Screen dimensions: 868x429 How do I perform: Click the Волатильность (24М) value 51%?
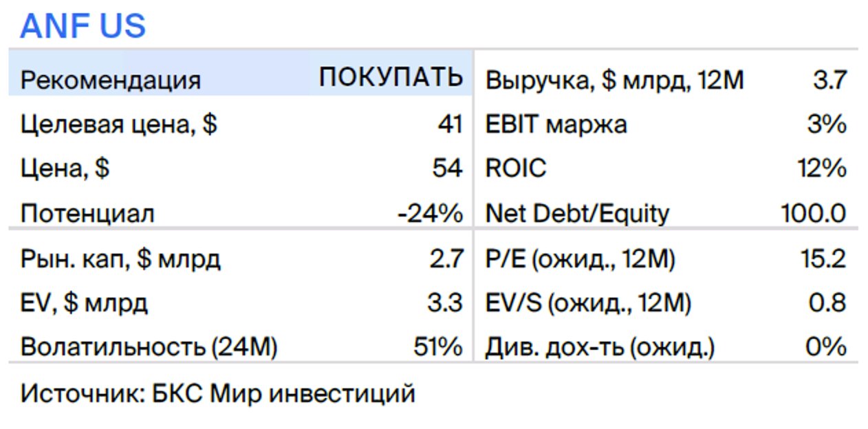click(438, 346)
